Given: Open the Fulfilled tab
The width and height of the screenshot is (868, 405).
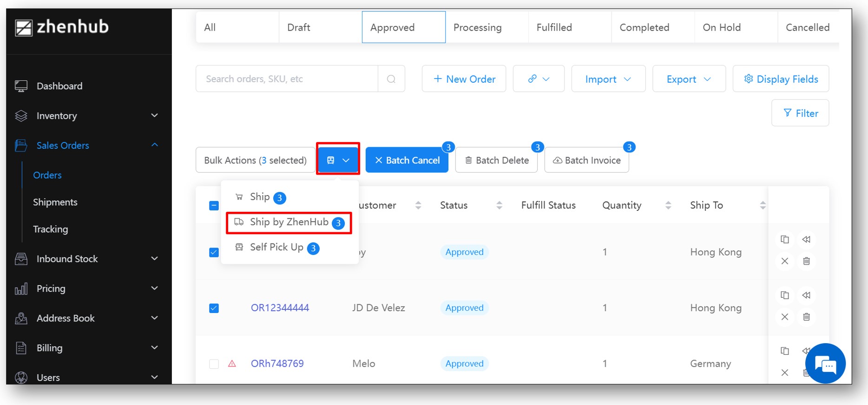Looking at the screenshot, I should 570,27.
